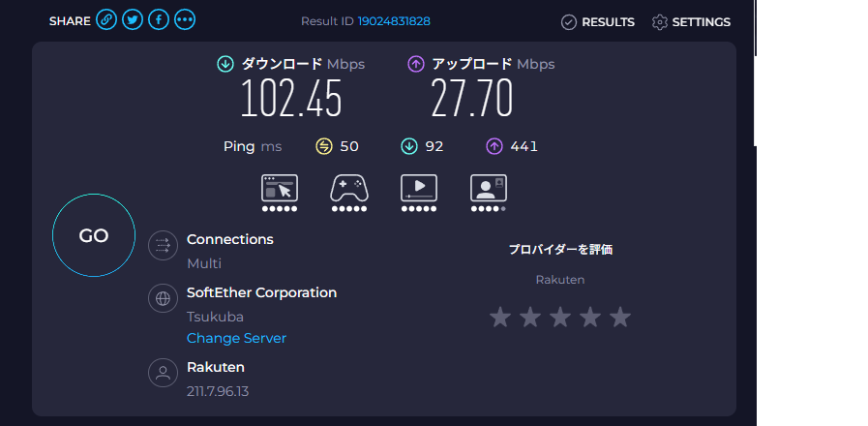Share result on Facebook
Screen dimensions: 868x426
pos(159,20)
